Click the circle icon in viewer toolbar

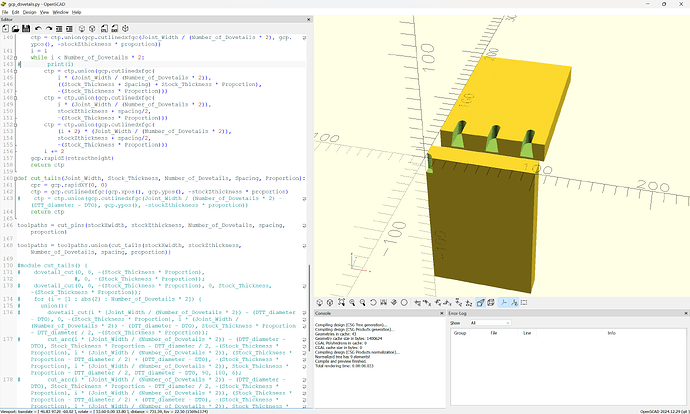[x=404, y=303]
